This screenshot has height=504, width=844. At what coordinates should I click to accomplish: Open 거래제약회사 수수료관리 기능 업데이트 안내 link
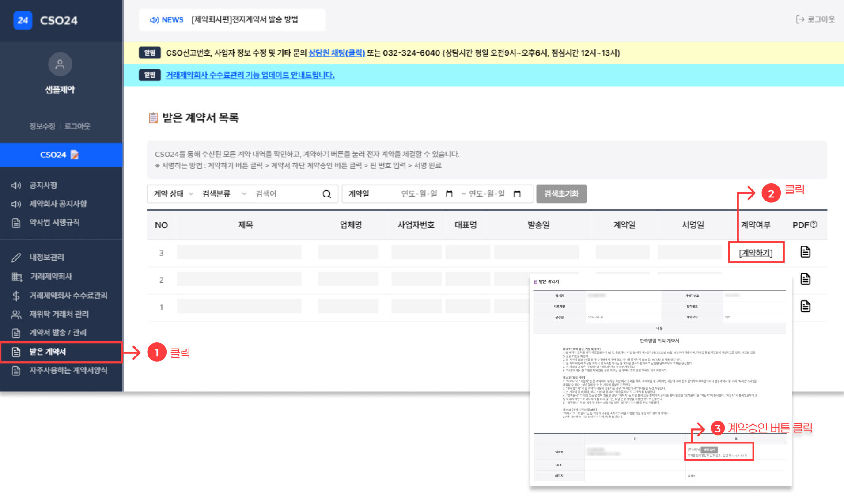pyautogui.click(x=250, y=75)
